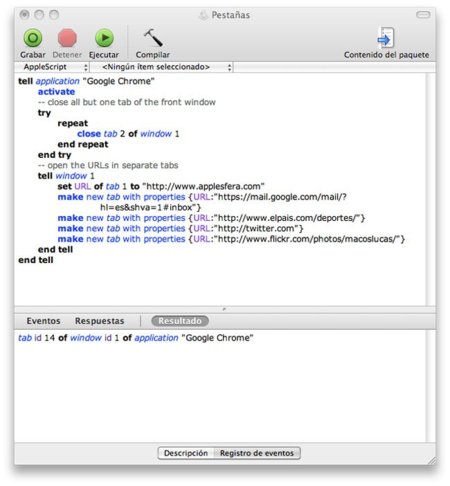
Task: Click in the script line 'activate'
Action: (56, 92)
